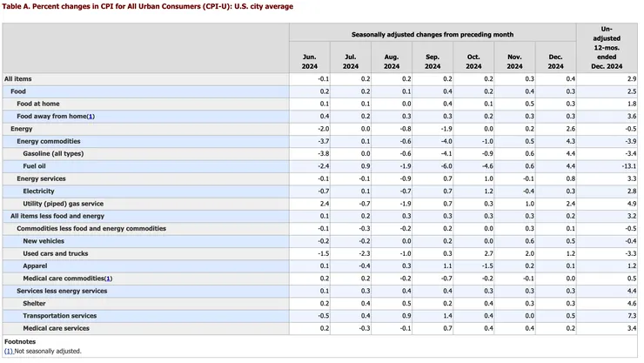The height and width of the screenshot is (363, 644).
Task: Select the 'All items' row label
Action: pos(18,78)
